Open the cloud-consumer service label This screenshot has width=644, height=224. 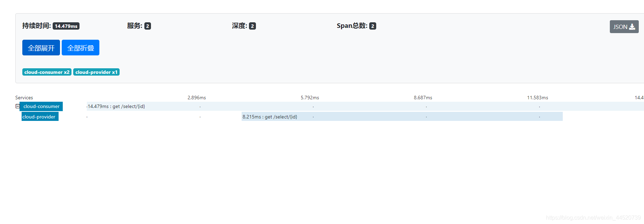[41, 106]
